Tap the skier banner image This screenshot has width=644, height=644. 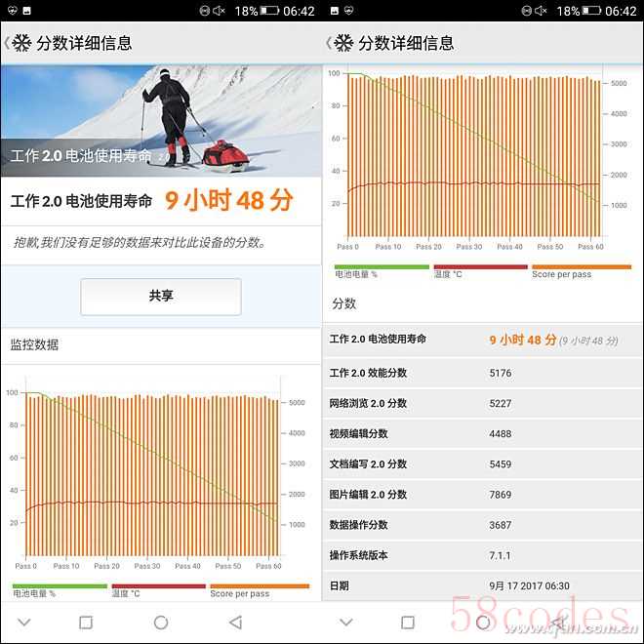(161, 121)
